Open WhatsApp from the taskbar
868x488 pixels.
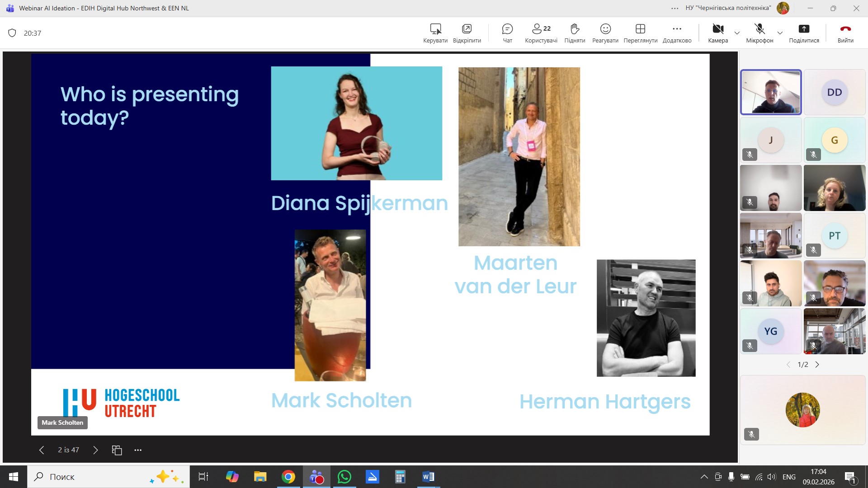pyautogui.click(x=344, y=477)
